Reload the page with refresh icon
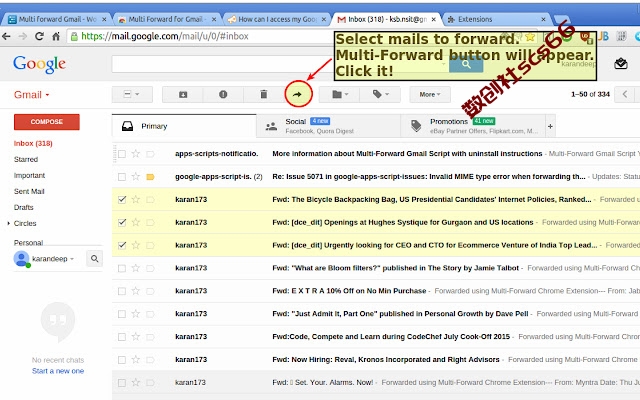640x400 pixels. tap(39, 36)
